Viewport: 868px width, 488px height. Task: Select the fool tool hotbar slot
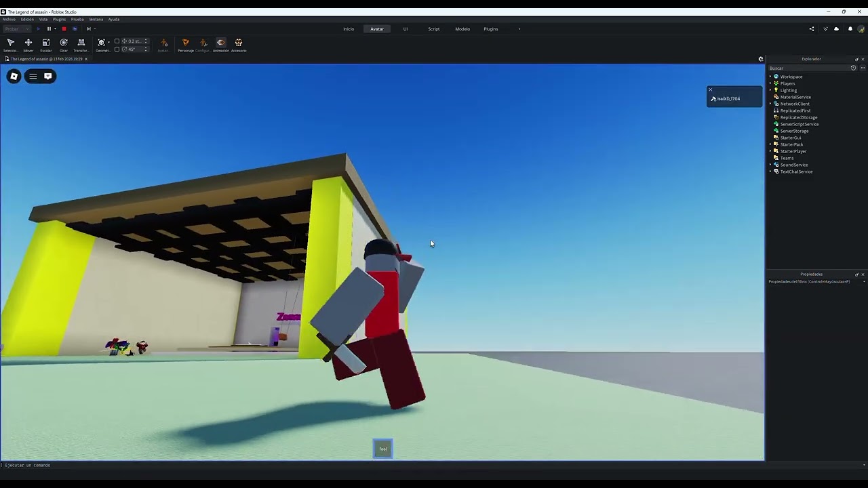tap(382, 449)
